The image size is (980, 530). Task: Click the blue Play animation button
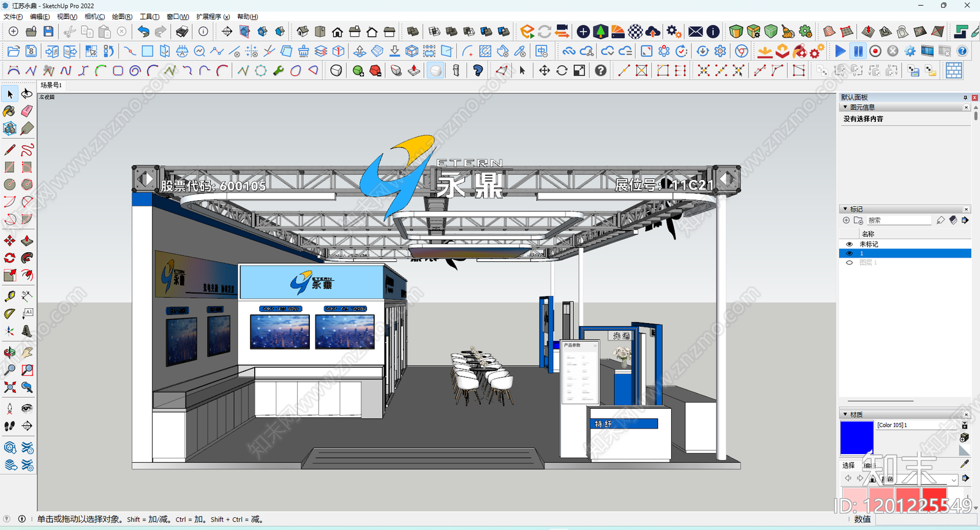coord(840,51)
